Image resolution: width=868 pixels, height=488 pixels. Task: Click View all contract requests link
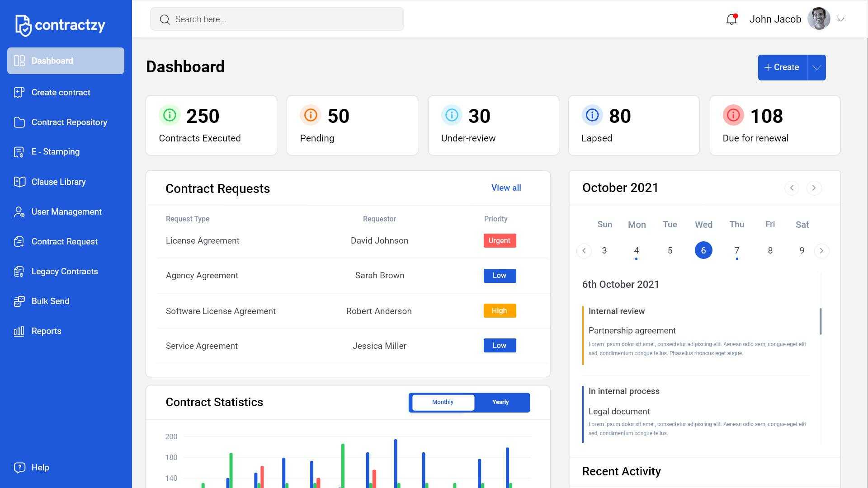506,188
